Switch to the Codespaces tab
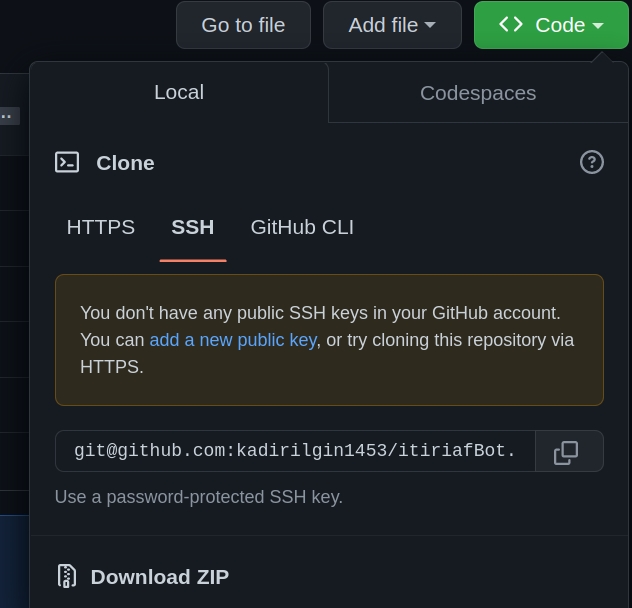 tap(478, 93)
